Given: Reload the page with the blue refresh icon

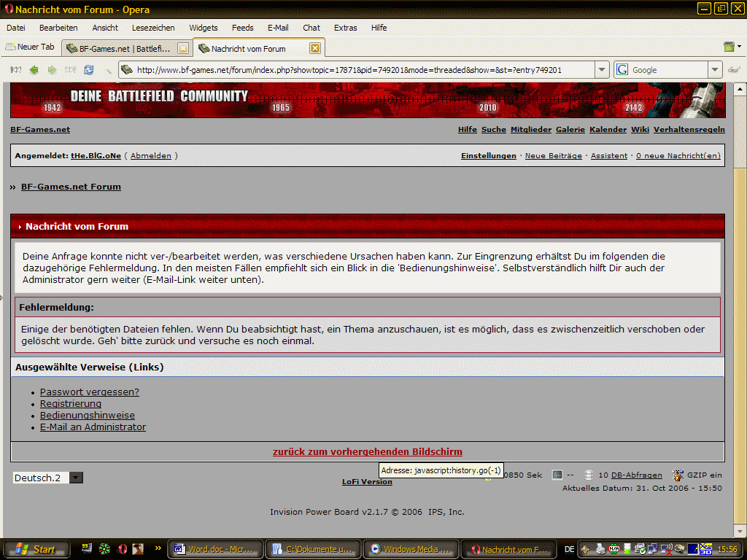Looking at the screenshot, I should click(88, 70).
